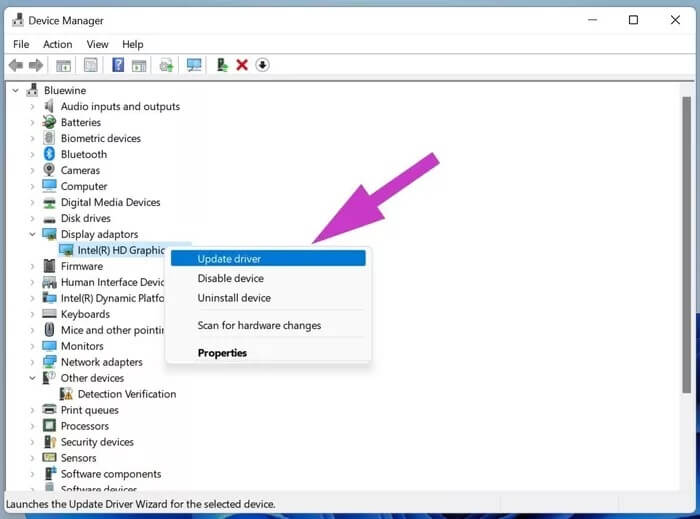The height and width of the screenshot is (519, 700).
Task: Close the Device Manager window
Action: 675,20
